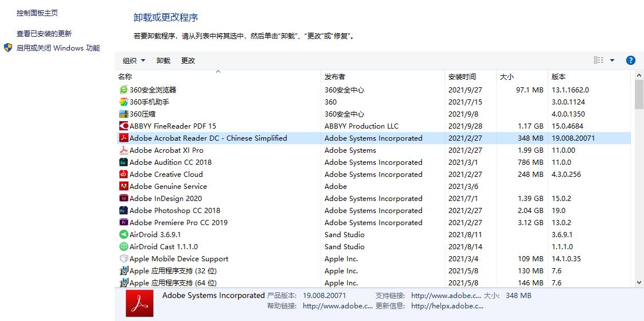
Task: Open the help question mark icon
Action: (x=630, y=60)
